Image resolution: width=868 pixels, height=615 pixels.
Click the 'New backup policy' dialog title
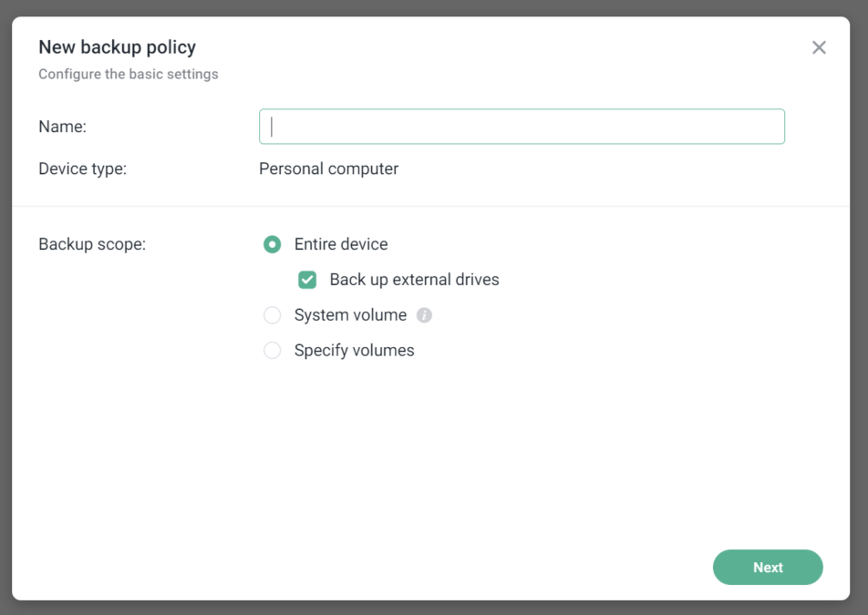117,46
